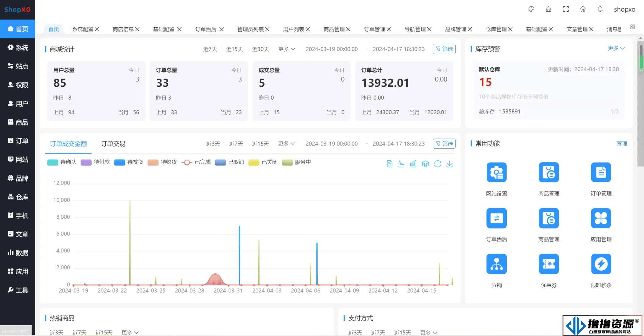644x336 pixels.
Task: Open the theme palette icon in header
Action: pyautogui.click(x=531, y=9)
